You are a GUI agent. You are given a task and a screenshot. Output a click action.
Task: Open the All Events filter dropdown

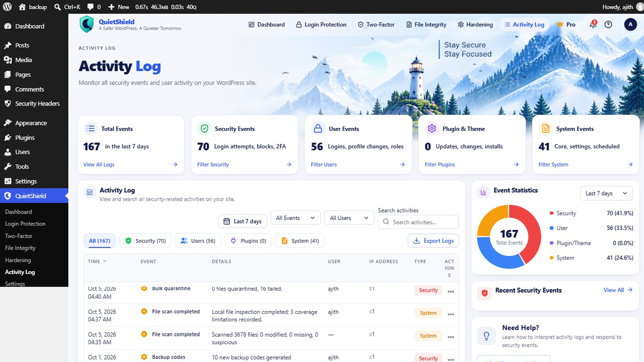pos(295,218)
